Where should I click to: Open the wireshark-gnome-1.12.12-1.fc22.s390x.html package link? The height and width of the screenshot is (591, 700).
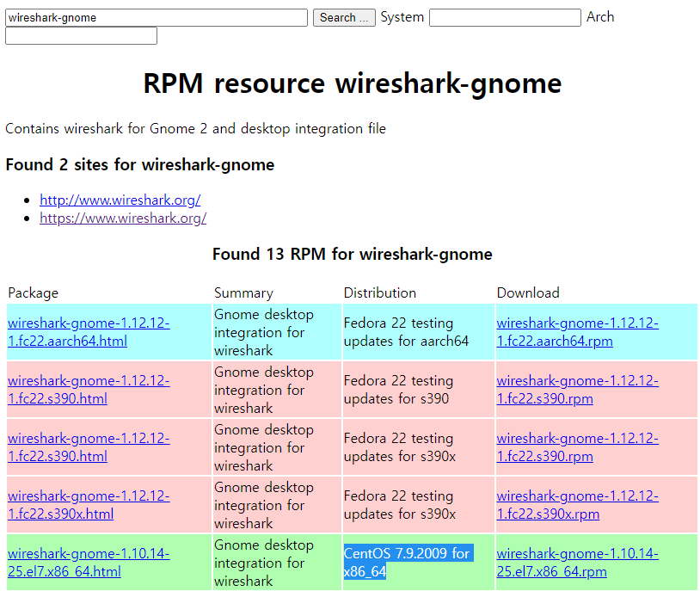point(89,505)
